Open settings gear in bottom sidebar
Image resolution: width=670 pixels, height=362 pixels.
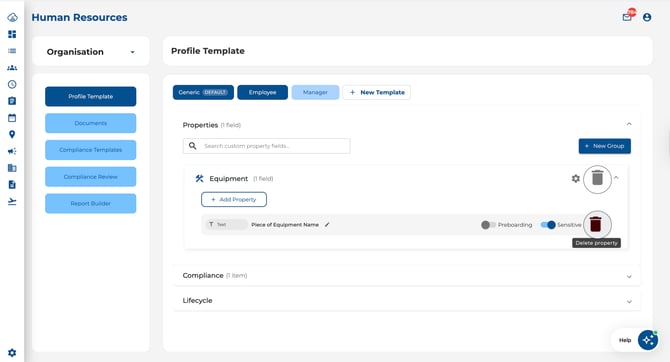(x=12, y=353)
